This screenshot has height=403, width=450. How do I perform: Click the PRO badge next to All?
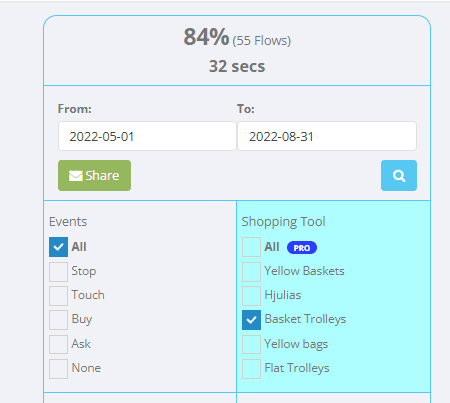pyautogui.click(x=302, y=248)
